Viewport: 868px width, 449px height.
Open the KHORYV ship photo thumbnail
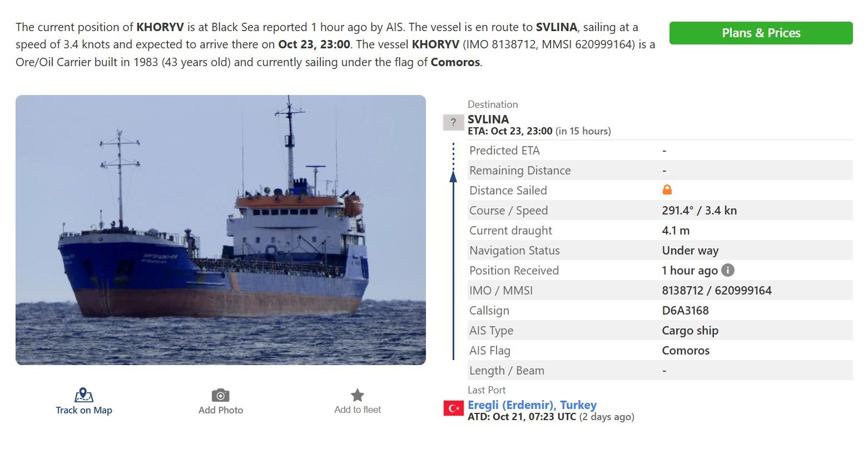[221, 230]
